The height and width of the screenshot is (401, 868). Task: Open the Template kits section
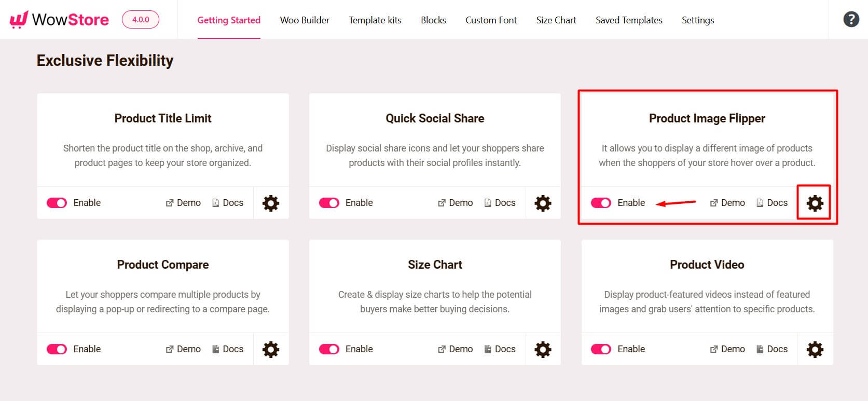click(375, 20)
